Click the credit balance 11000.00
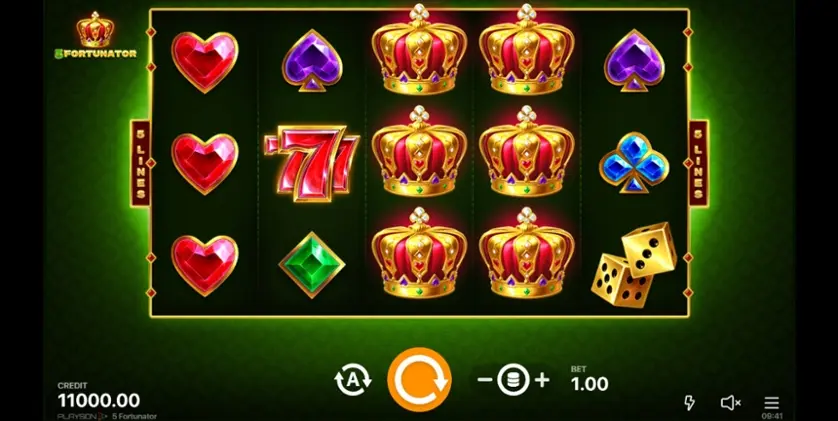The height and width of the screenshot is (421, 838). (x=99, y=401)
